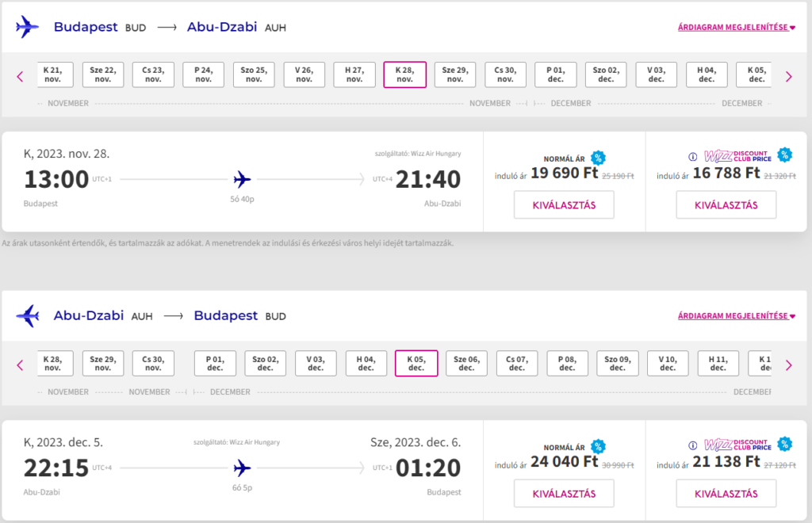Click the departing plane icon next to Budapest BUD
The height and width of the screenshot is (523, 812).
27,26
